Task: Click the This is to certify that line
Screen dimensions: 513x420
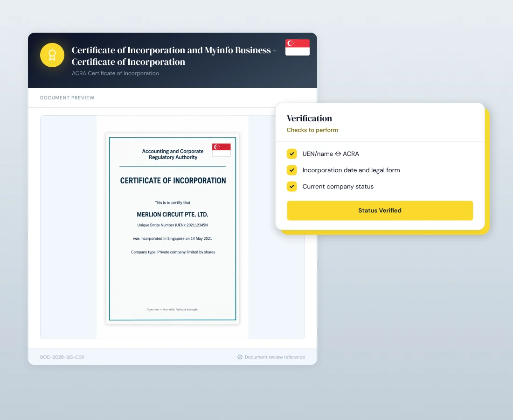Action: (x=173, y=203)
